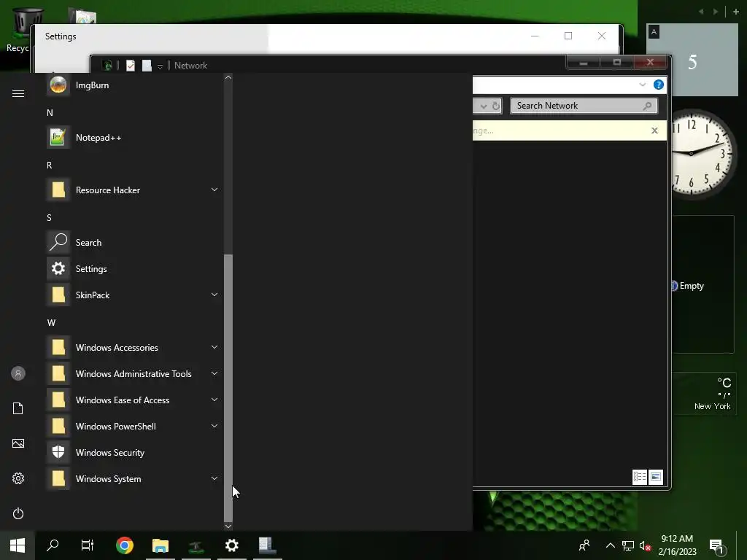Jump to letter N section header
Viewport: 747px width, 560px height.
tap(50, 113)
